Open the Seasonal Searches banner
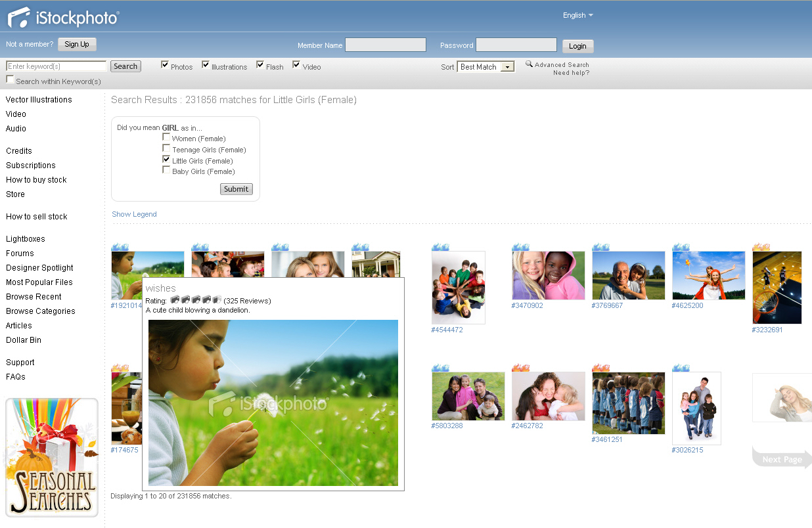812x528 pixels. 52,457
